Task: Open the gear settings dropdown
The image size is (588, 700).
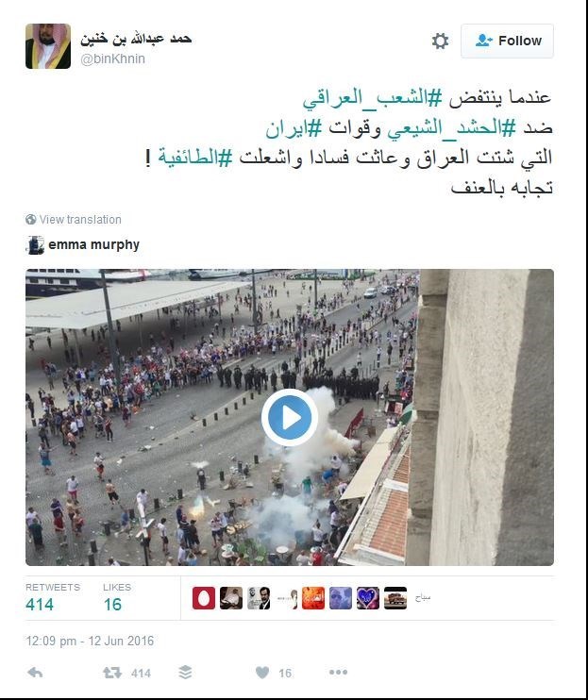Action: 440,41
